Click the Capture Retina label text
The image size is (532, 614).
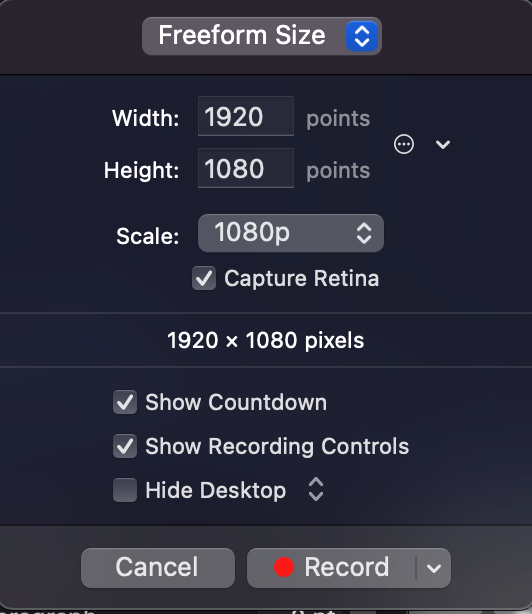pos(301,278)
